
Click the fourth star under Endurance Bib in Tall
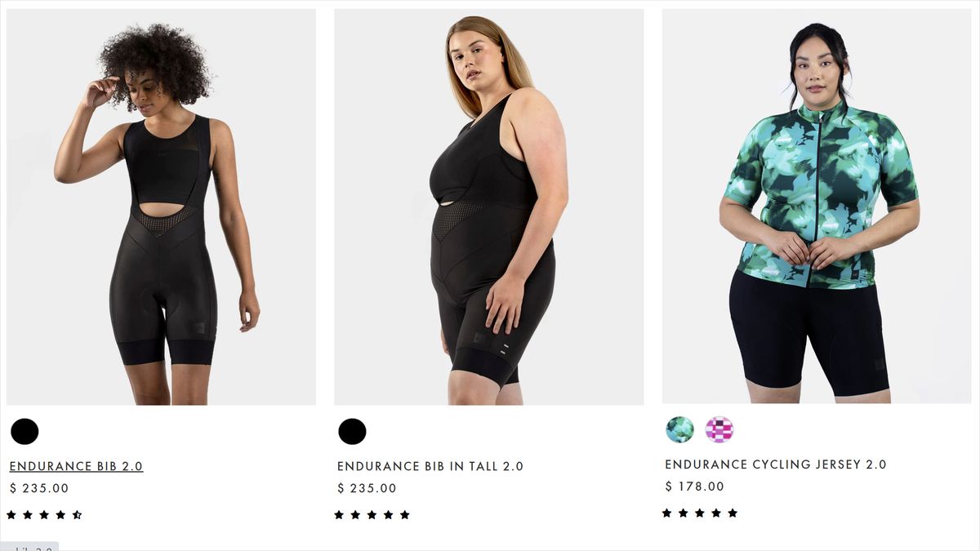pos(389,514)
